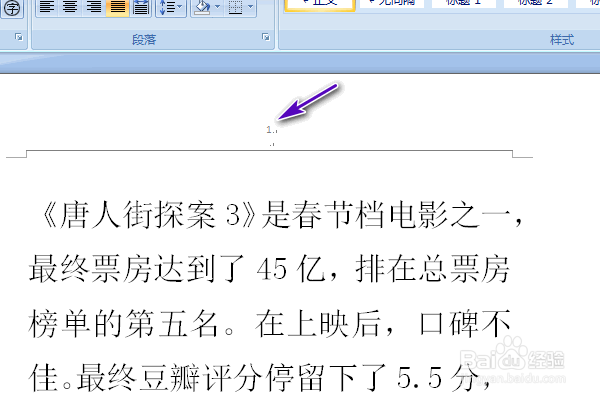Viewport: 600px width, 400px height.
Task: Apply shading with the paint bucket icon
Action: 202,7
